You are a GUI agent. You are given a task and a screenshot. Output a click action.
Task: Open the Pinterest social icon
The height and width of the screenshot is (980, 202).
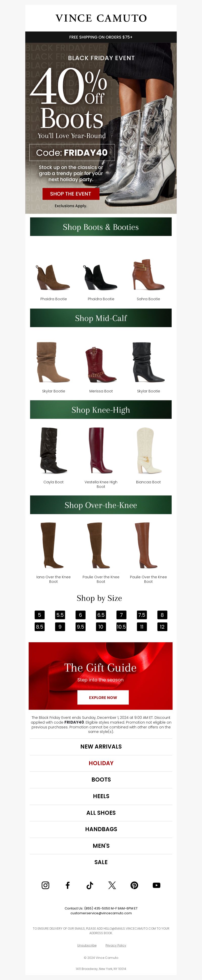click(134, 885)
